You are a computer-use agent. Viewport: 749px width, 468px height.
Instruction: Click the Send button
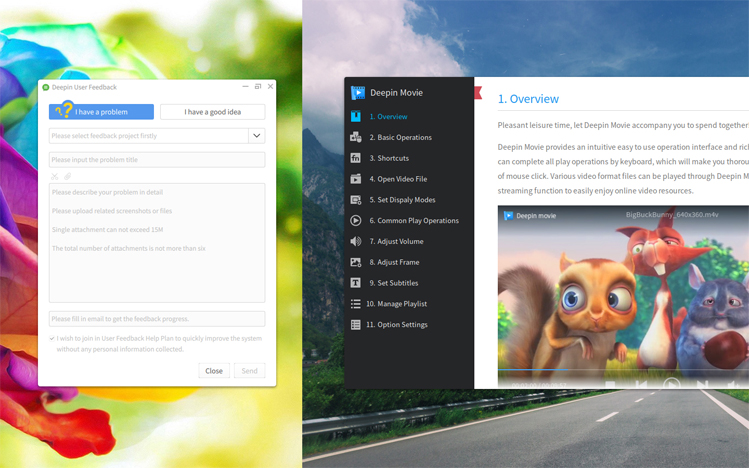pos(249,371)
